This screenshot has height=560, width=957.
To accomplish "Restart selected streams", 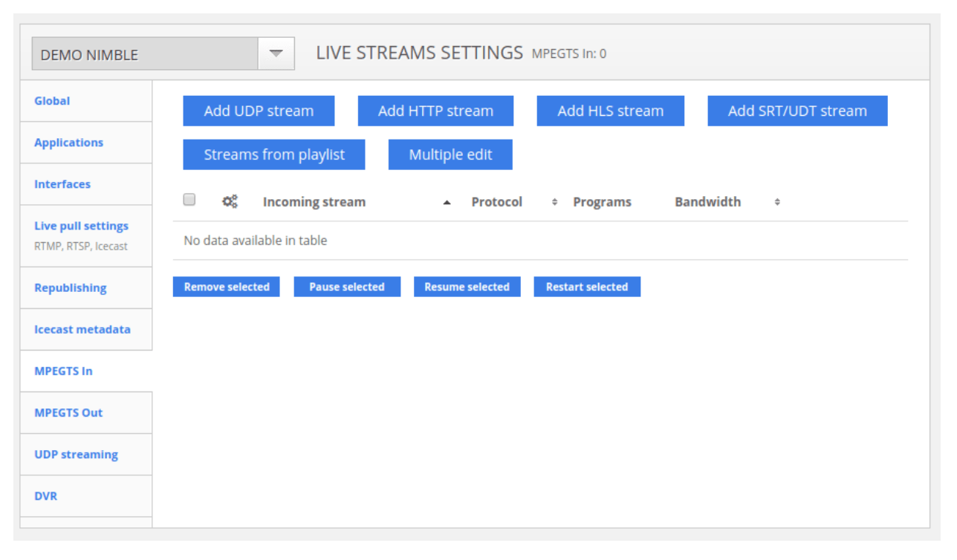I will pos(587,287).
